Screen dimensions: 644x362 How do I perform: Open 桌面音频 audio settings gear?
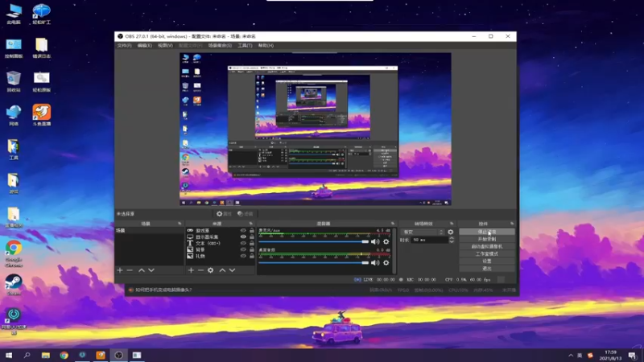386,263
